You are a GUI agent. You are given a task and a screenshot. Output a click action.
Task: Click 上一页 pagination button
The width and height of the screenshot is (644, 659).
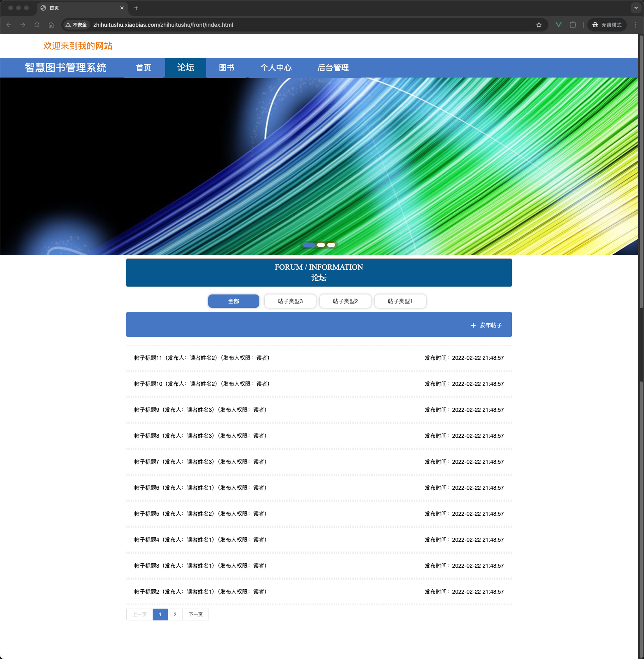click(140, 615)
